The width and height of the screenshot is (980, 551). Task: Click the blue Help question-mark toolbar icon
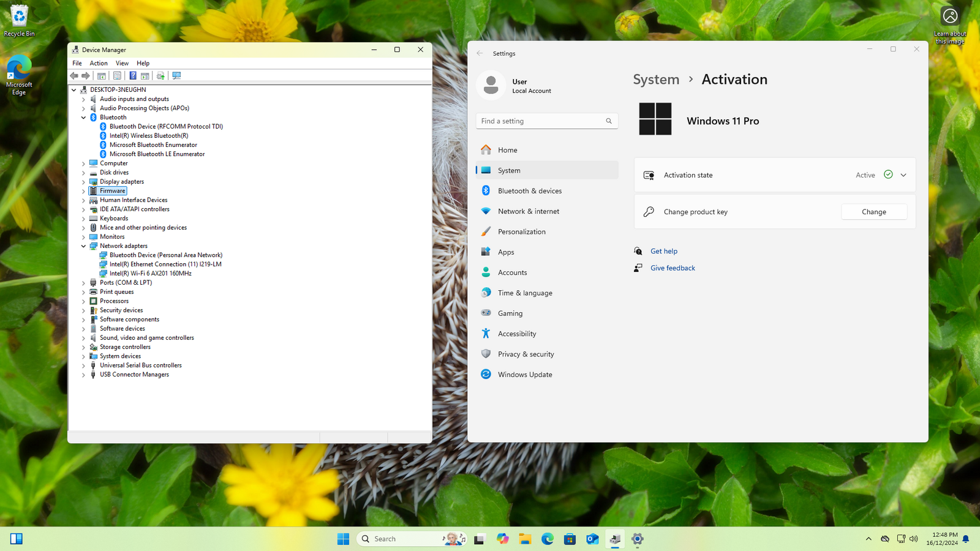coord(133,76)
